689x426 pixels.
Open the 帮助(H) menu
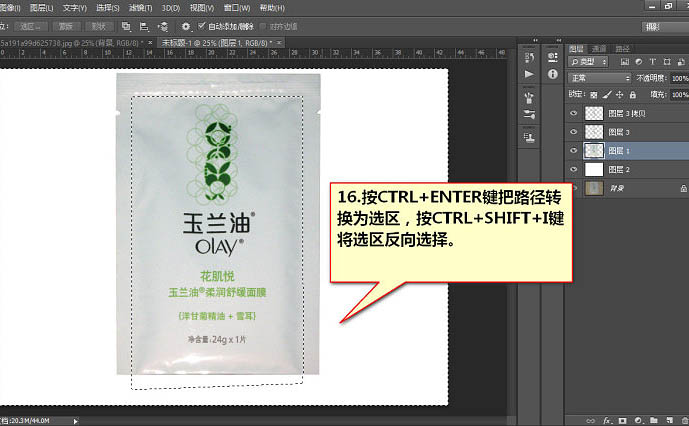click(272, 8)
